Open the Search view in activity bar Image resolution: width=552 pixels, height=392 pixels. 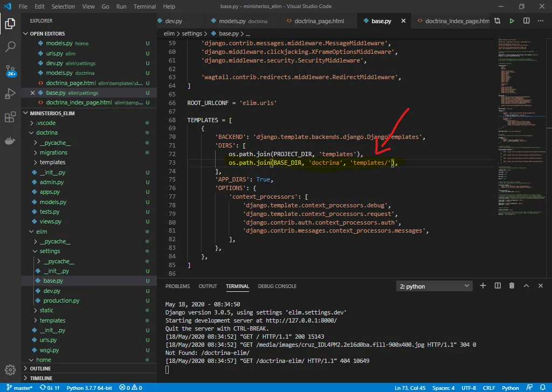coord(10,47)
